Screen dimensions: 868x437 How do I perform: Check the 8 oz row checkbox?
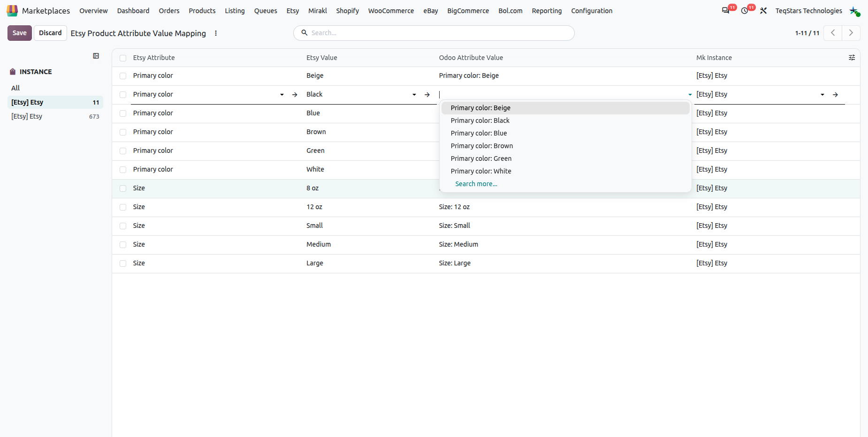123,188
